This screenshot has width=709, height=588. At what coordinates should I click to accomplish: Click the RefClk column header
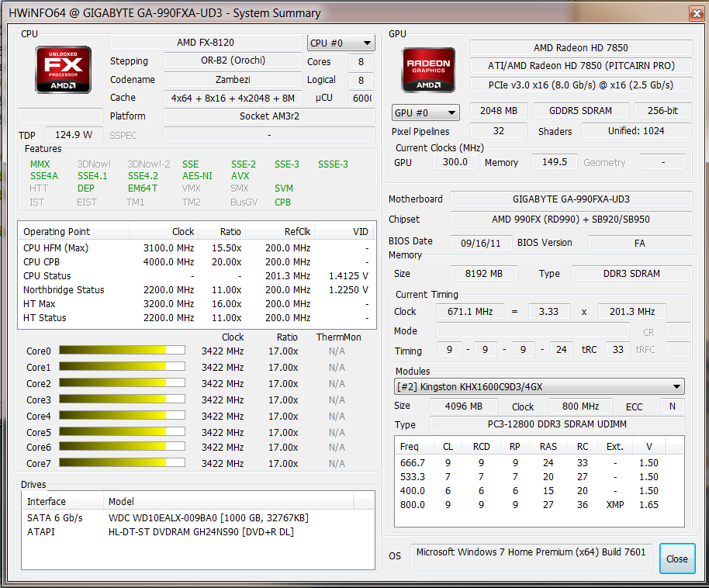tap(280, 232)
